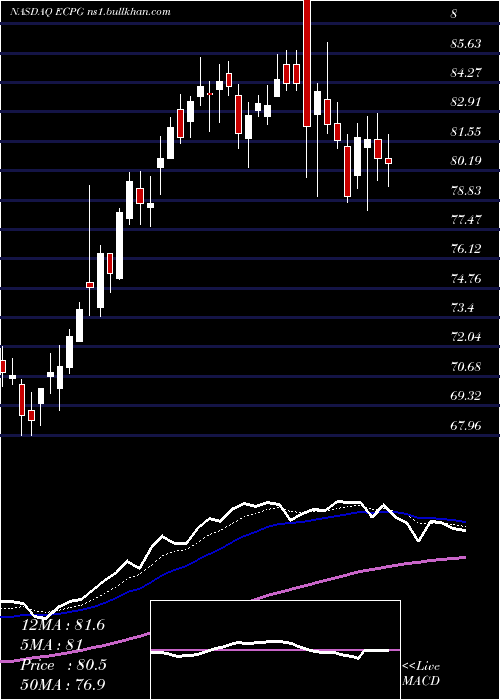The height and width of the screenshot is (700, 500).
Task: Click the 70.68 price axis label
Action: pos(466,367)
